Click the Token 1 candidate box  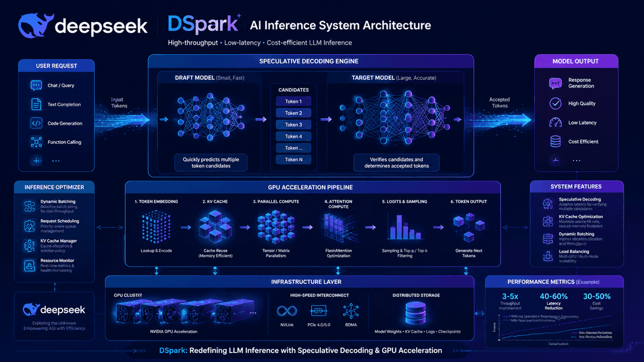pyautogui.click(x=293, y=101)
